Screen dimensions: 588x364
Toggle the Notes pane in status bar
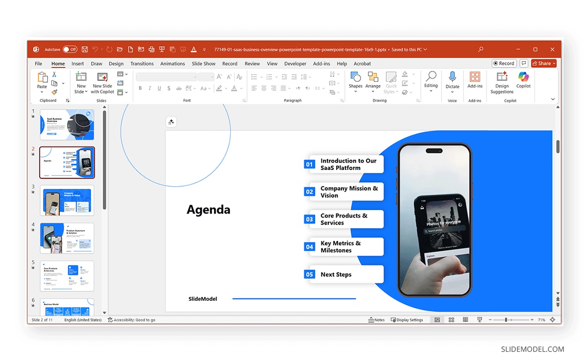click(376, 320)
